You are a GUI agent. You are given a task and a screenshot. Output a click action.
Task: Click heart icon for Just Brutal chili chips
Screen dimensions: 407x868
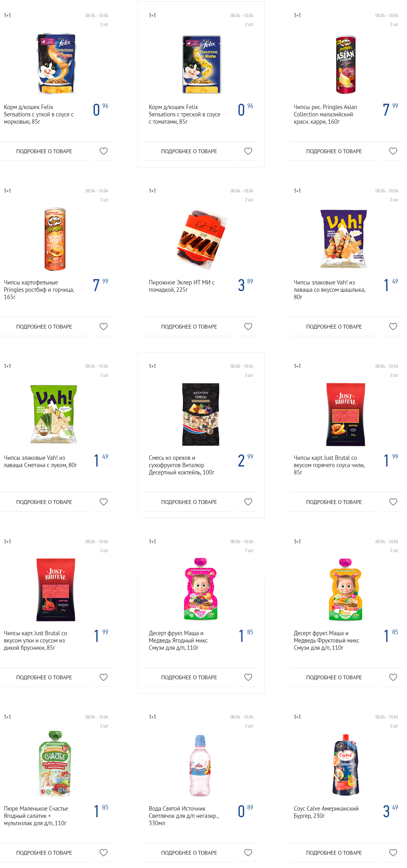pyautogui.click(x=393, y=501)
